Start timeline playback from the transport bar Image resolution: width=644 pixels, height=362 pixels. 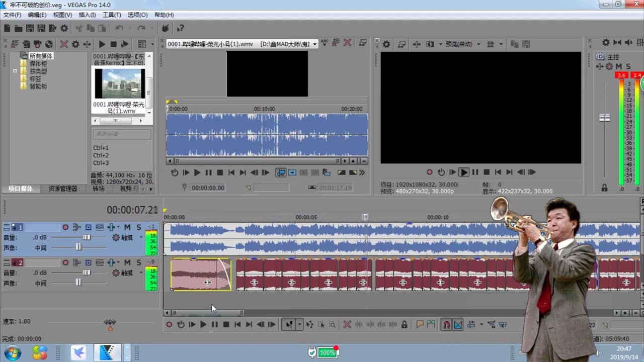[203, 325]
